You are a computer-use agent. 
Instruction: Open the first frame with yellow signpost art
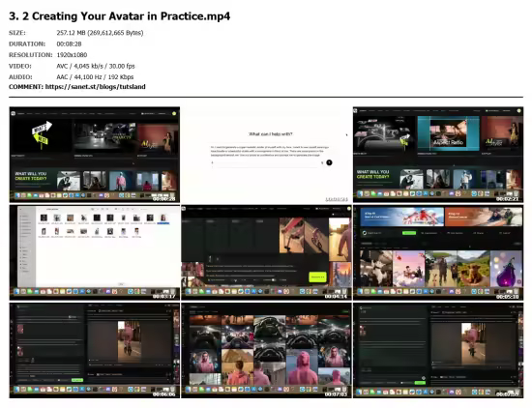tap(95, 155)
